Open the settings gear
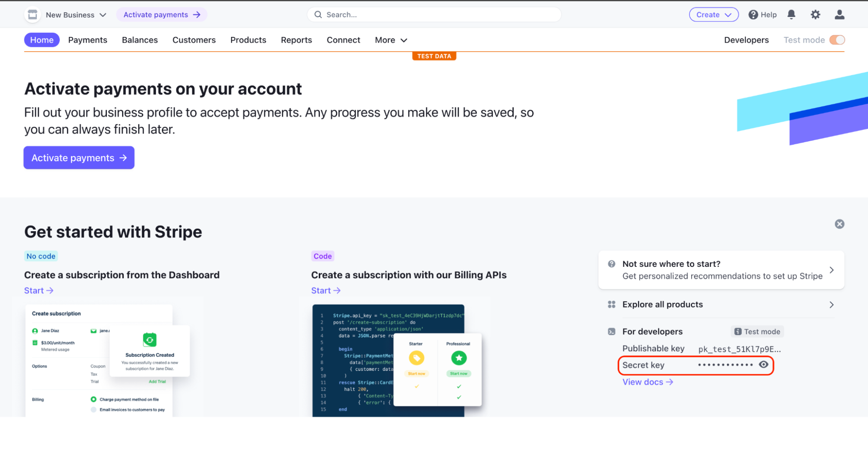Viewport: 868px width, 452px height. pos(815,15)
